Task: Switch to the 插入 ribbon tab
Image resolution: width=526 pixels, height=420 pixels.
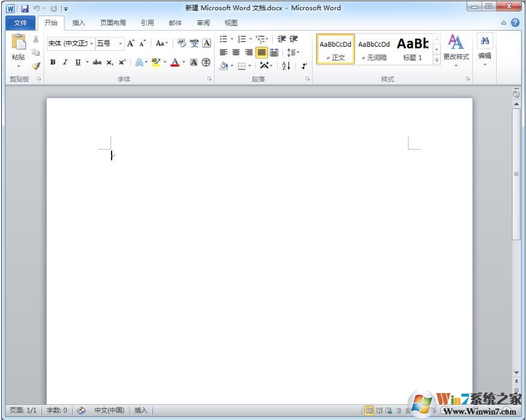Action: click(79, 22)
